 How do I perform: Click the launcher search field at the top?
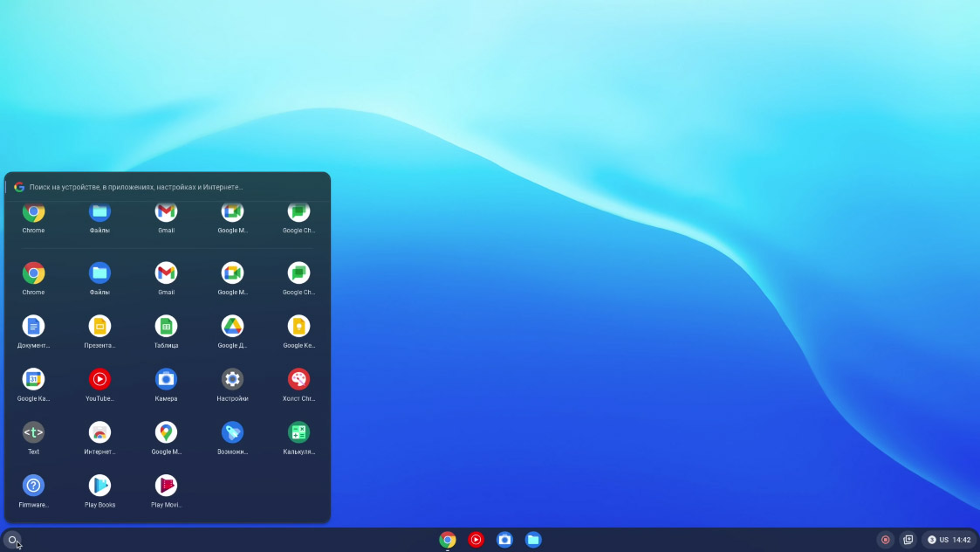click(x=168, y=187)
